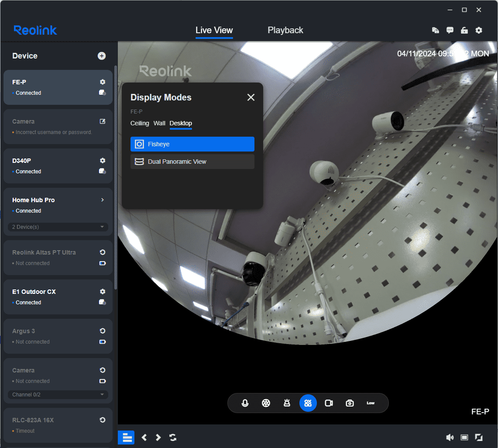Click the "Reolink Altas PT Ultra" device name

coord(44,252)
